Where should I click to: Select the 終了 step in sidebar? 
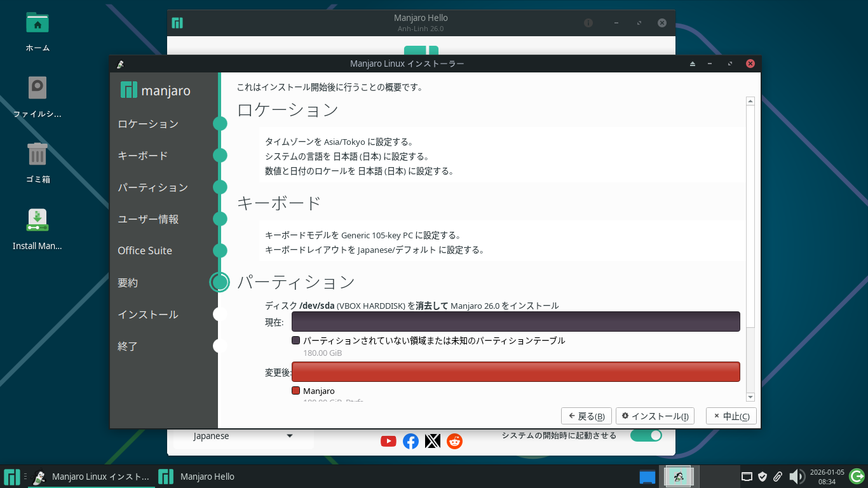pyautogui.click(x=128, y=346)
